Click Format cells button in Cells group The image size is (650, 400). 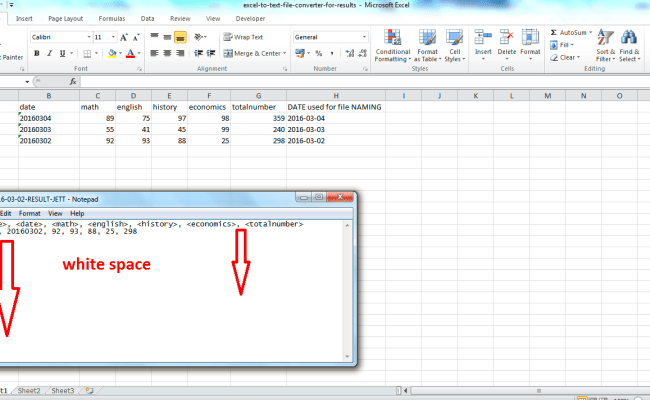coord(530,45)
